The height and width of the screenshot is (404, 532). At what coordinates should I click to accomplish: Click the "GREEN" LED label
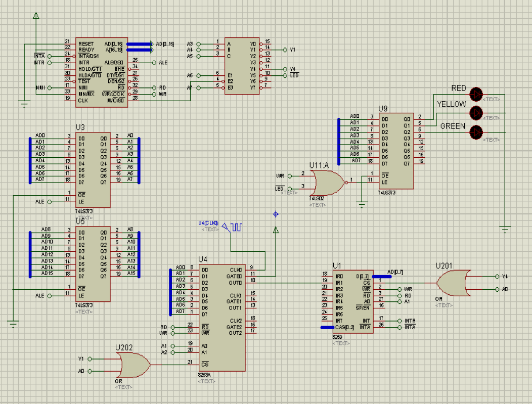click(453, 126)
